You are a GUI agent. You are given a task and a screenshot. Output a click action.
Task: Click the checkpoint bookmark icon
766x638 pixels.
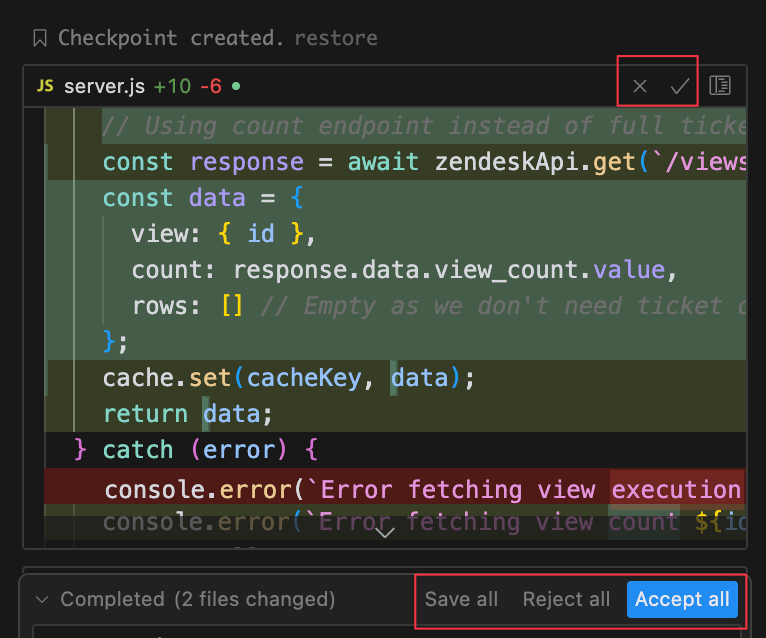pyautogui.click(x=40, y=38)
